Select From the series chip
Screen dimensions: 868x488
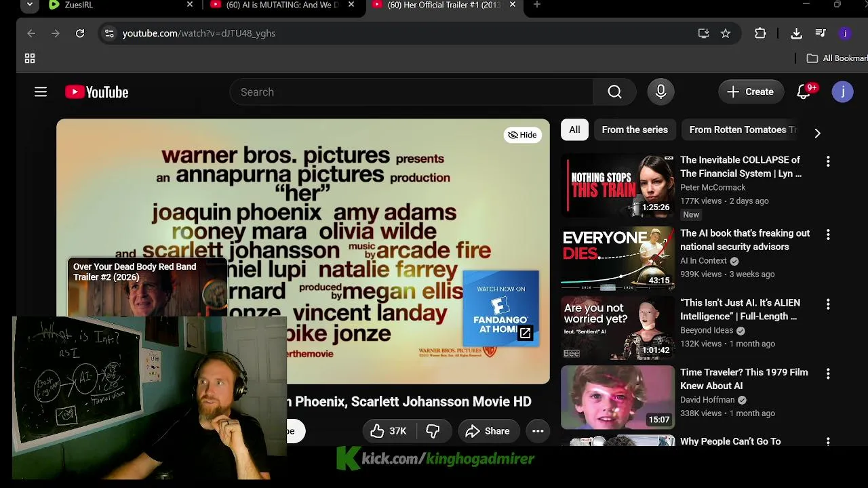pos(635,129)
